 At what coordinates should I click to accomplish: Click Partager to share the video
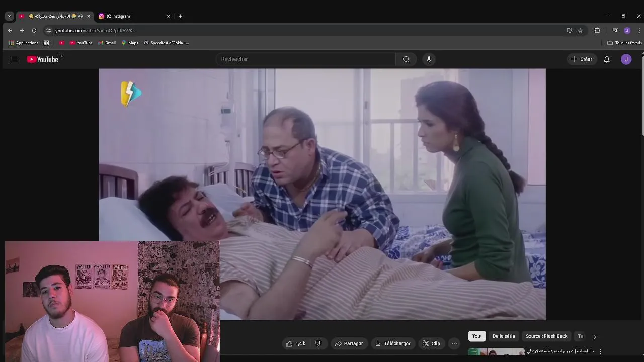click(349, 344)
